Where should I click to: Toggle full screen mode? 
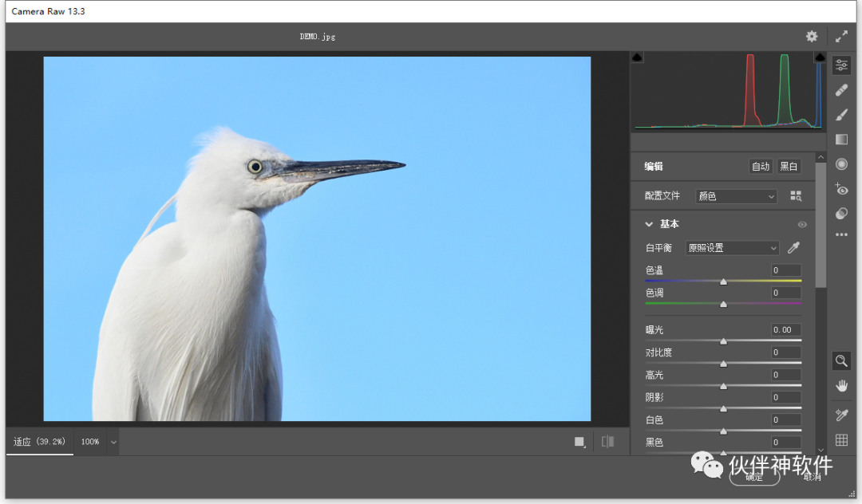pyautogui.click(x=841, y=37)
